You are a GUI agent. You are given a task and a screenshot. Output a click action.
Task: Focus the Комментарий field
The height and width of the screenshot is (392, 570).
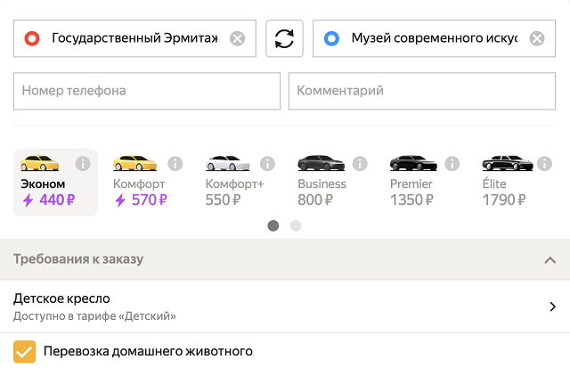click(x=422, y=91)
